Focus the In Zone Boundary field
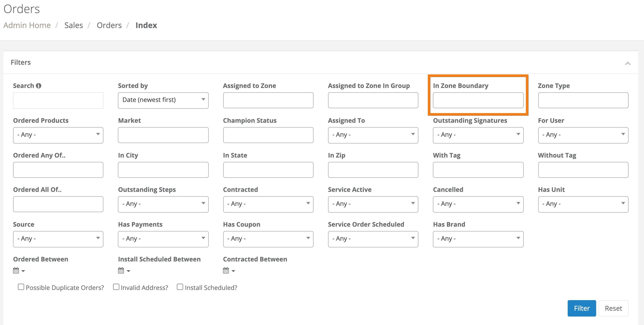 [x=478, y=100]
